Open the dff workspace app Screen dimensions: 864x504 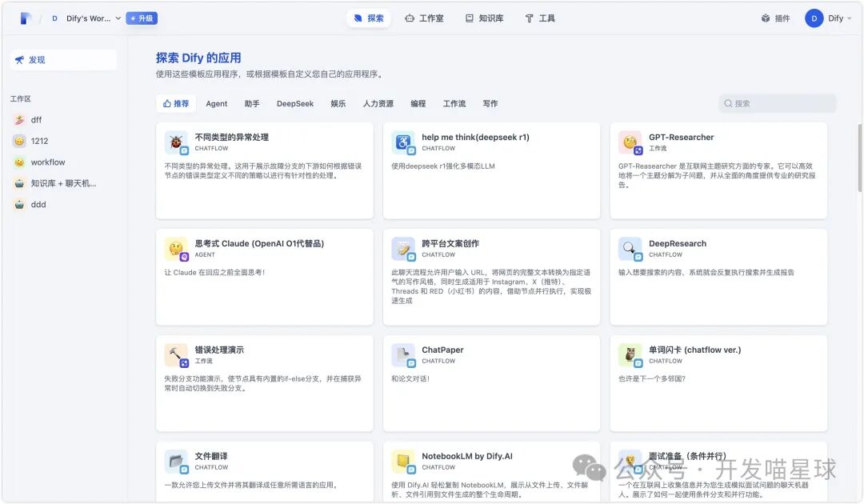(63, 119)
